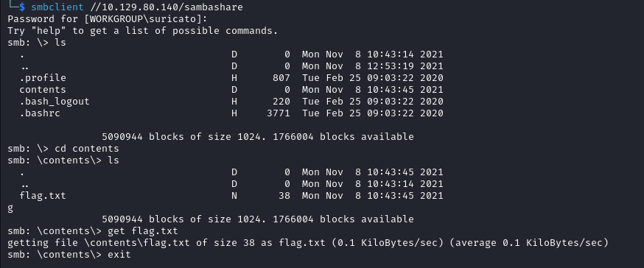The width and height of the screenshot is (644, 268).
Task: Click the 'get flag.txt' command
Action: [x=142, y=231]
